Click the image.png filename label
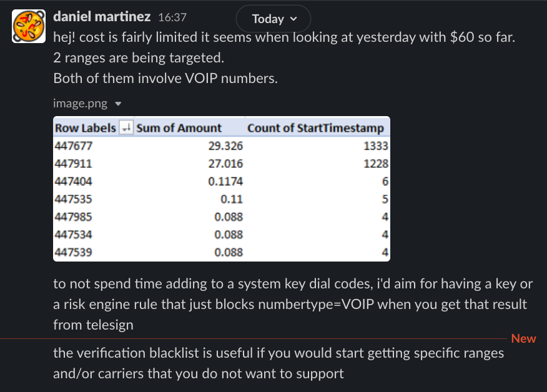The width and height of the screenshot is (547, 392). coord(80,104)
